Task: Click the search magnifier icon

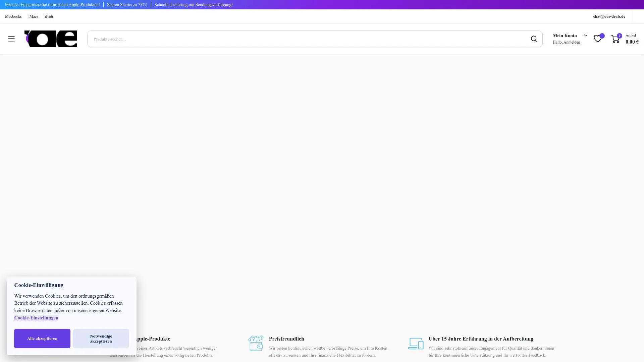Action: [x=534, y=39]
